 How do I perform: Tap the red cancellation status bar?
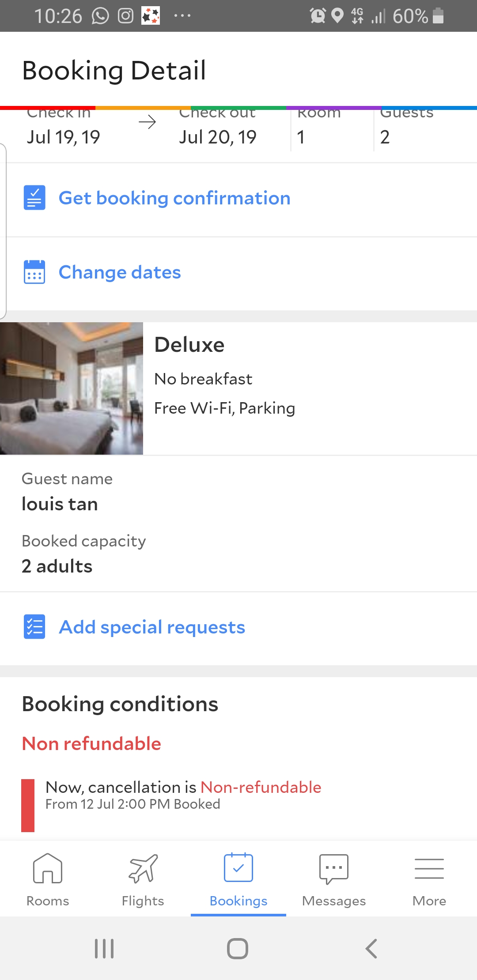pyautogui.click(x=28, y=805)
